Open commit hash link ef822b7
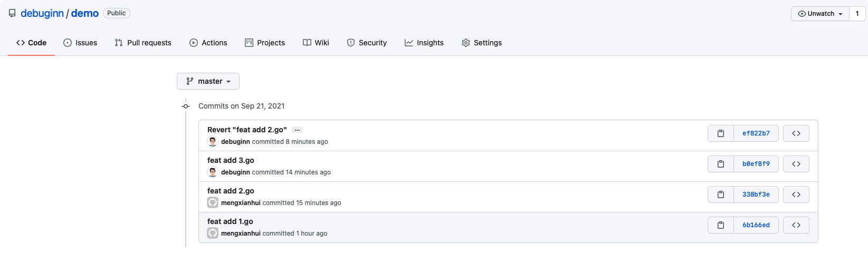 coord(756,133)
